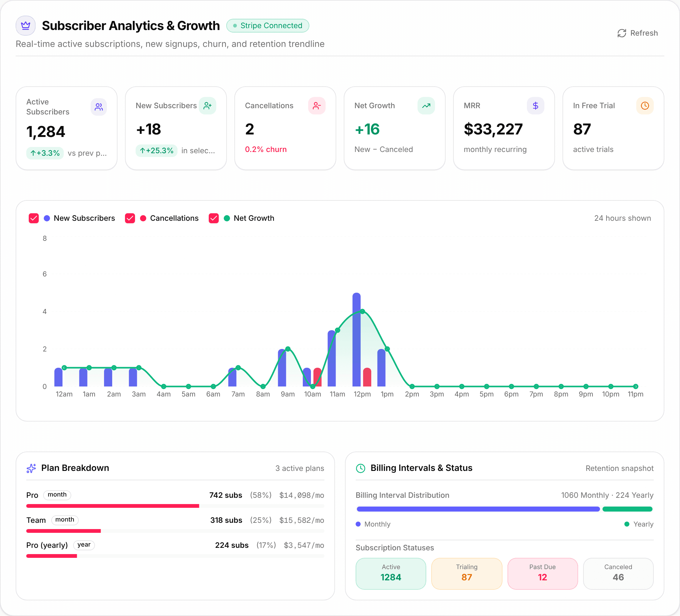The height and width of the screenshot is (616, 680).
Task: Click the green Net Growth legend dot
Action: click(227, 218)
